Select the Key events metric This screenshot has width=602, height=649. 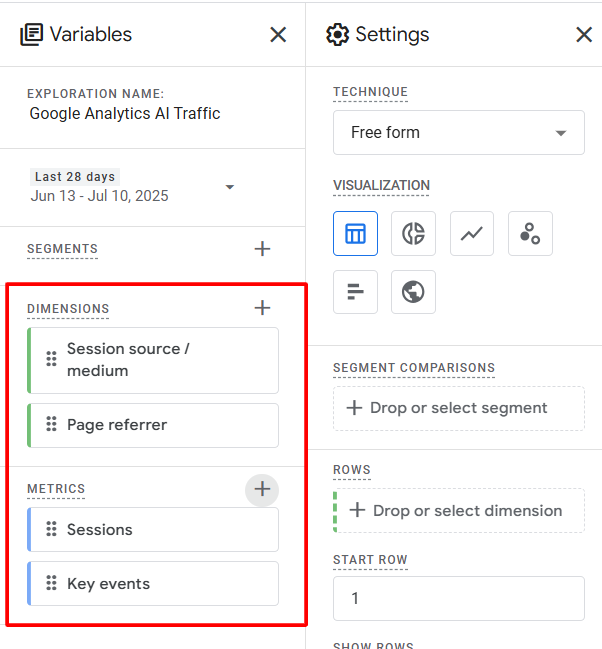pos(153,584)
